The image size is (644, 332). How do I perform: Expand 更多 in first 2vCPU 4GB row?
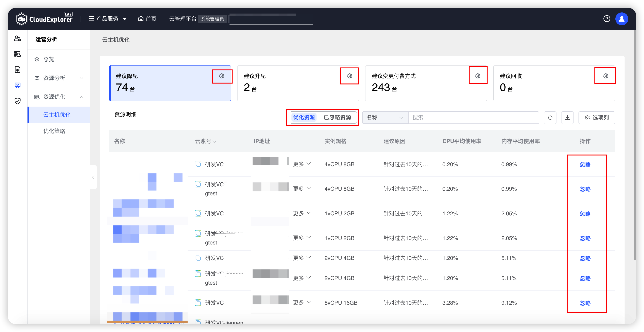[302, 258]
